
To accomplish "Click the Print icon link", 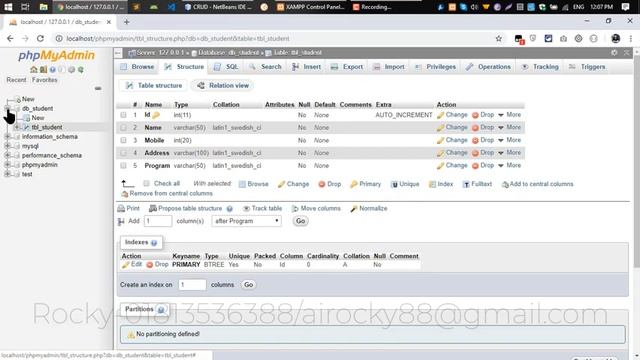I will (129, 209).
